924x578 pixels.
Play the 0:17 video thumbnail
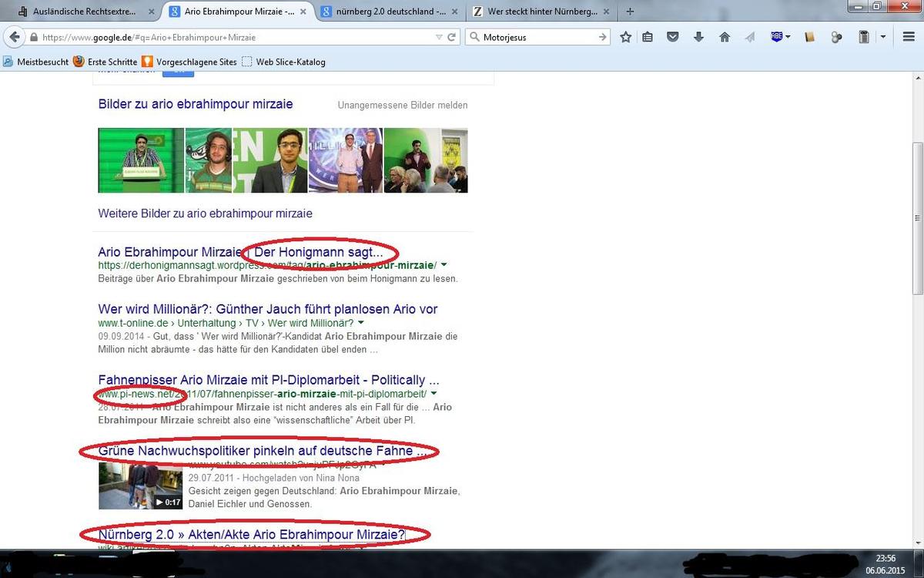[141, 486]
